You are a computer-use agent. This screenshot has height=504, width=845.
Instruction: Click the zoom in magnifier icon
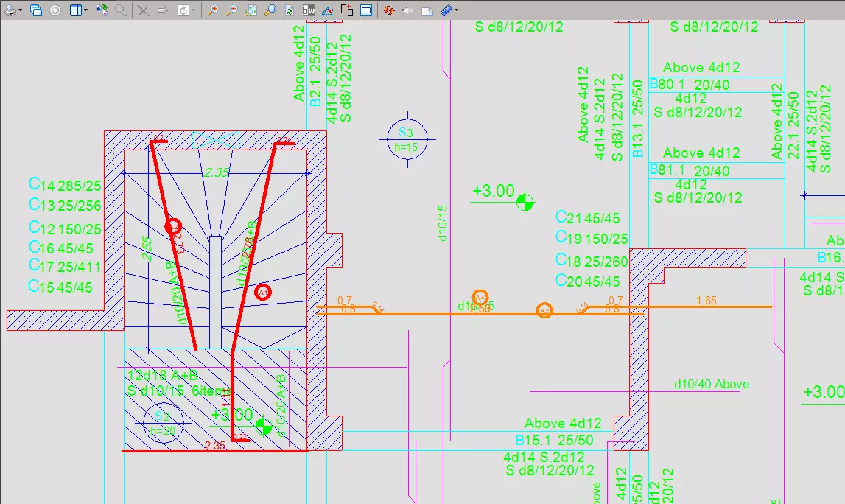213,10
